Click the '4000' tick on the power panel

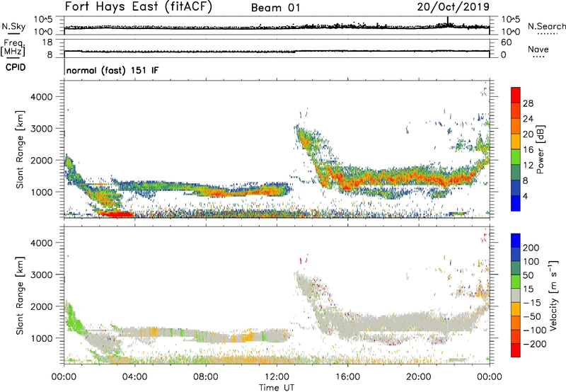[x=41, y=97]
